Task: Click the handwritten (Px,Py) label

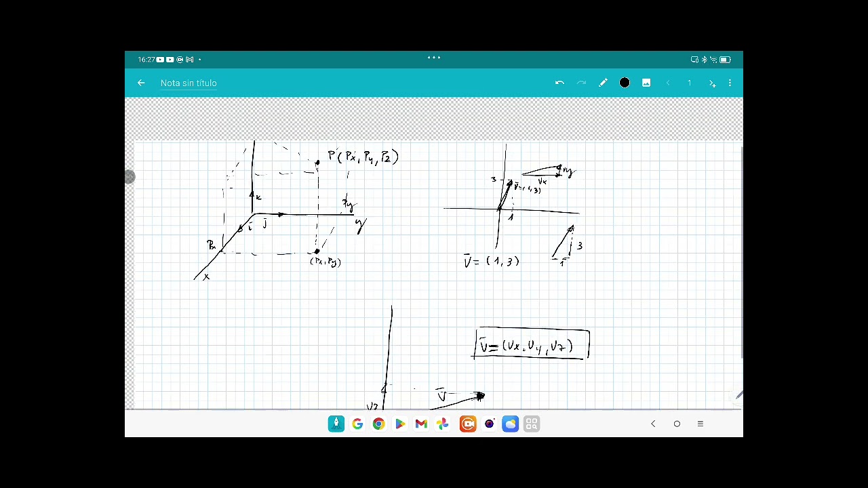Action: tap(325, 262)
